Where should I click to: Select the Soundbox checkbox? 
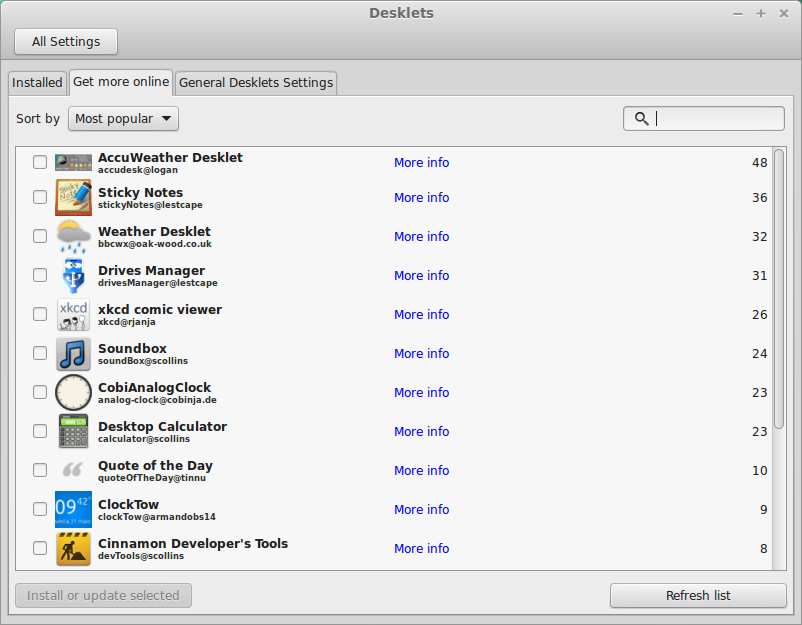[40, 353]
